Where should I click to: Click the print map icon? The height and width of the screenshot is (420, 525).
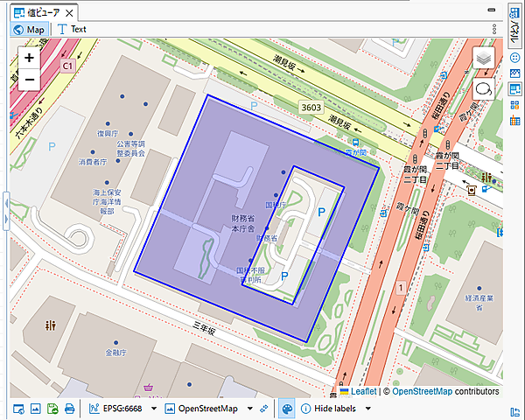pyautogui.click(x=69, y=409)
